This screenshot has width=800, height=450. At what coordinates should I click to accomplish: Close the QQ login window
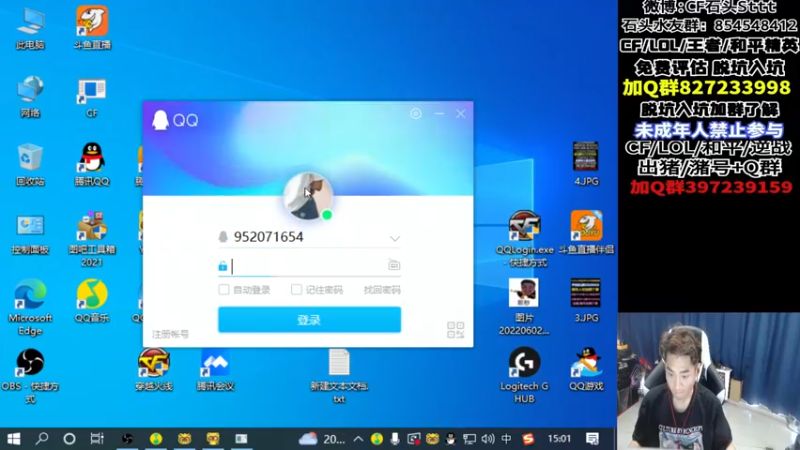[461, 114]
